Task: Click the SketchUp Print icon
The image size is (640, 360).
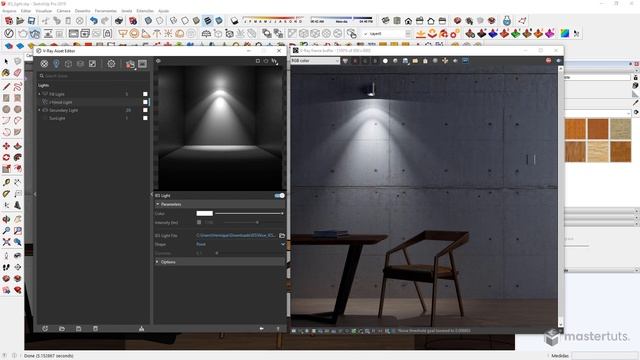Action: pyautogui.click(x=119, y=20)
